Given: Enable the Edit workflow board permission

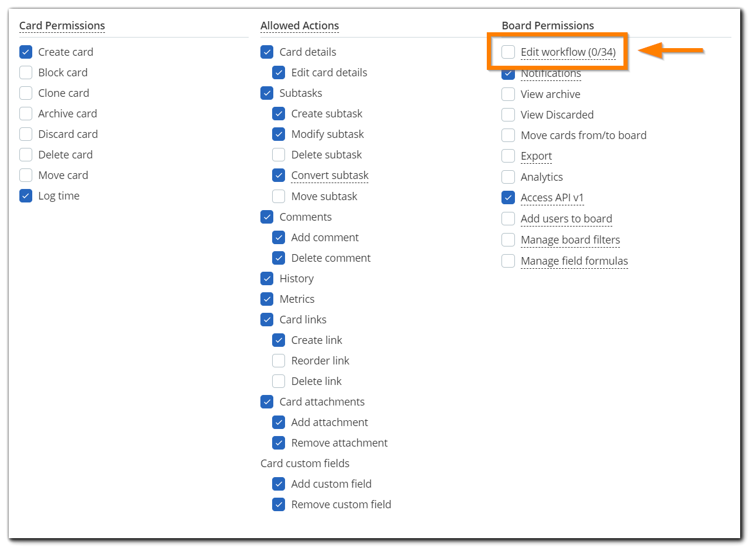Looking at the screenshot, I should tap(508, 52).
